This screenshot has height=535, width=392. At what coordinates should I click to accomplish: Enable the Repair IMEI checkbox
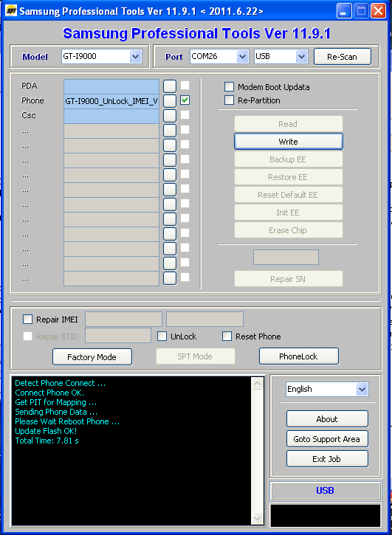[27, 320]
